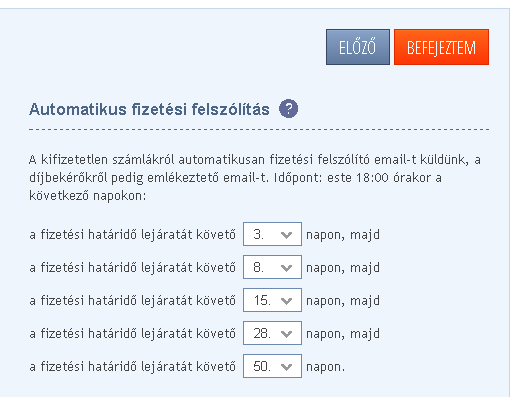Click 'napon, majd' text after 3. dropdown
Screen dimensions: 519x397
click(343, 235)
